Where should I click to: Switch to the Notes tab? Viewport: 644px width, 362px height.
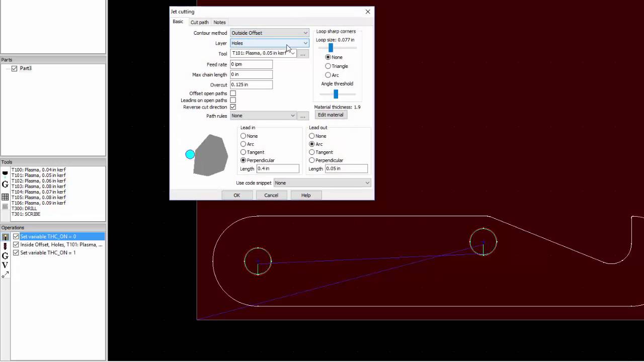pyautogui.click(x=219, y=22)
